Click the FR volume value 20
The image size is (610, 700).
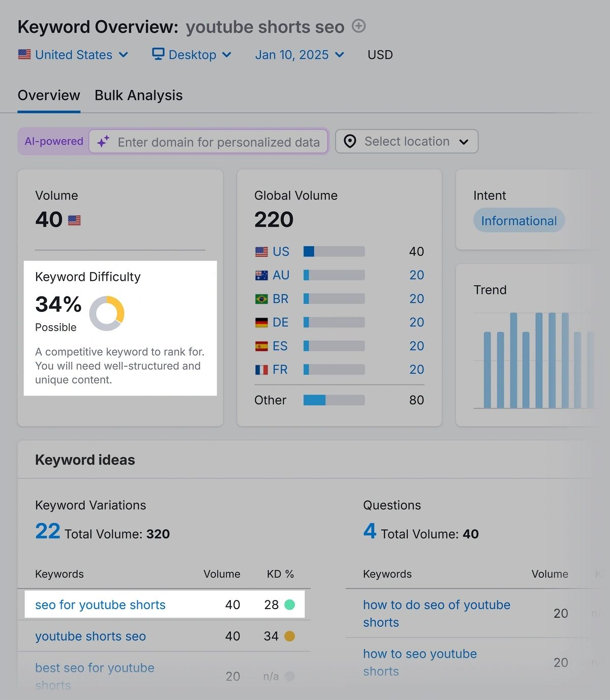pyautogui.click(x=417, y=370)
